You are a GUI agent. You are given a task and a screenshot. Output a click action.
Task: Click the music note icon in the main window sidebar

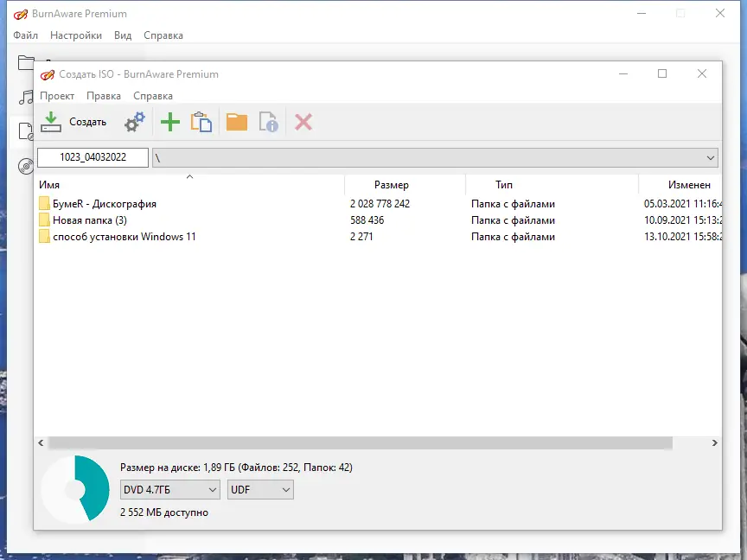click(26, 97)
